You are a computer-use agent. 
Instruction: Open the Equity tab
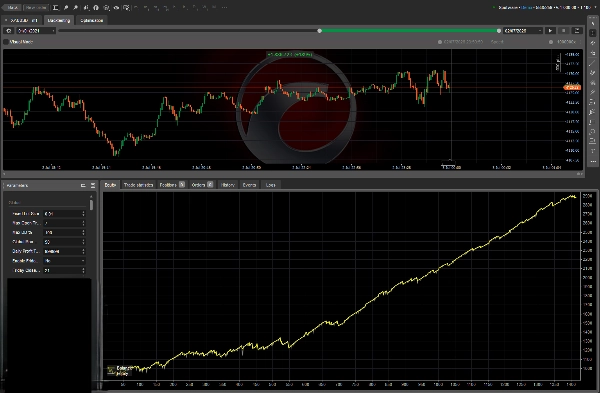coord(110,185)
